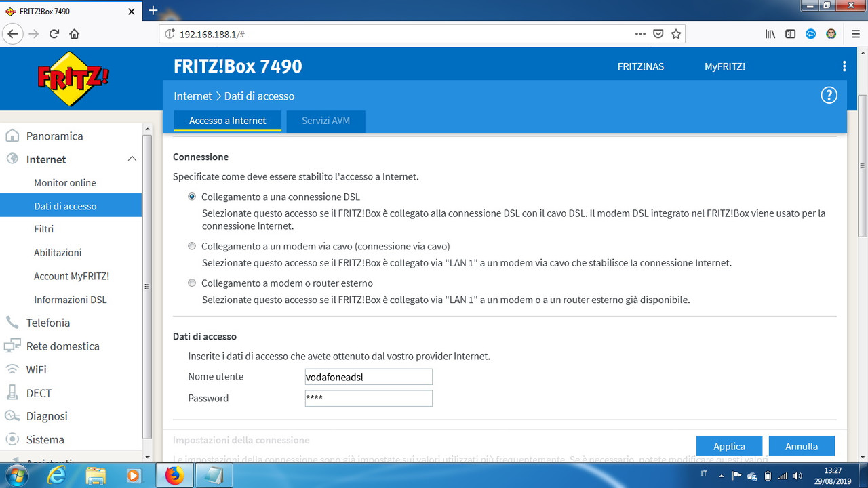Open Abilitazioni page

[58, 252]
